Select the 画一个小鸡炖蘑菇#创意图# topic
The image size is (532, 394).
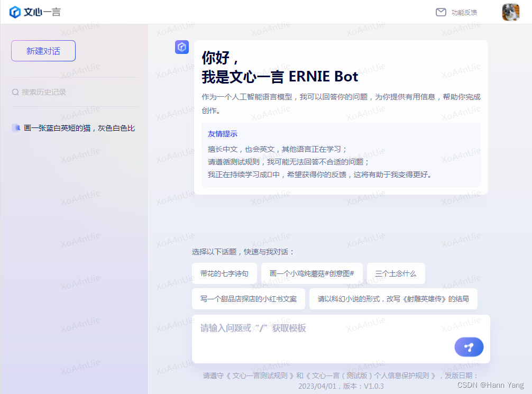click(x=312, y=273)
